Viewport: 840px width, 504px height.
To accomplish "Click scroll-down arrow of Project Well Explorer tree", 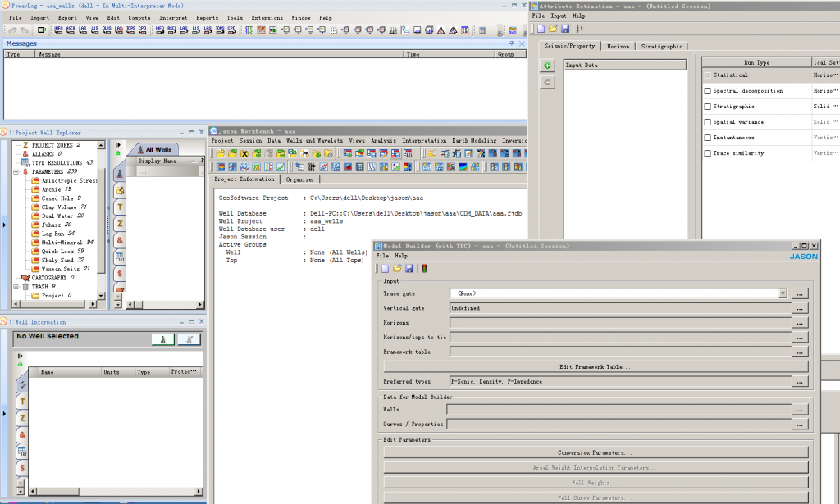I will click(101, 295).
